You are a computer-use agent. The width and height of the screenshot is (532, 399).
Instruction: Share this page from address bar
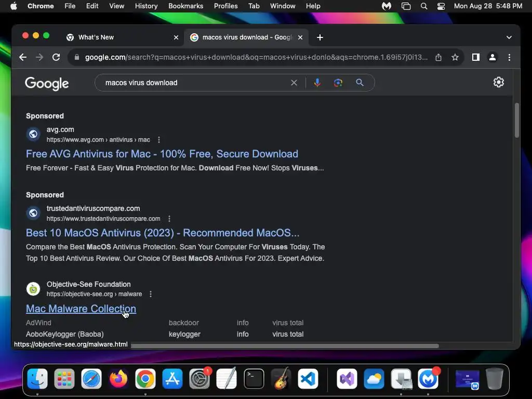click(438, 57)
